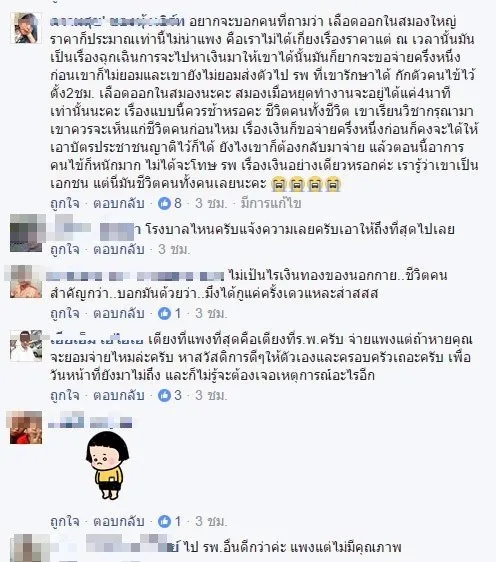The image size is (496, 562).
Task: Click ถูกใจ under เตียงที่แพงที่สุด comment
Action: tap(65, 395)
